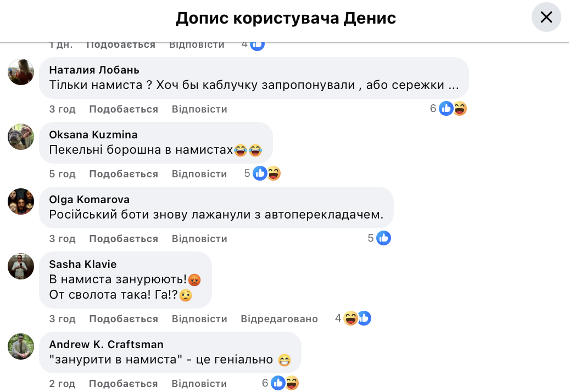This screenshot has height=392, width=569.
Task: Click the 3 год timestamp on Наталия Лобань comment
Action: (x=63, y=109)
